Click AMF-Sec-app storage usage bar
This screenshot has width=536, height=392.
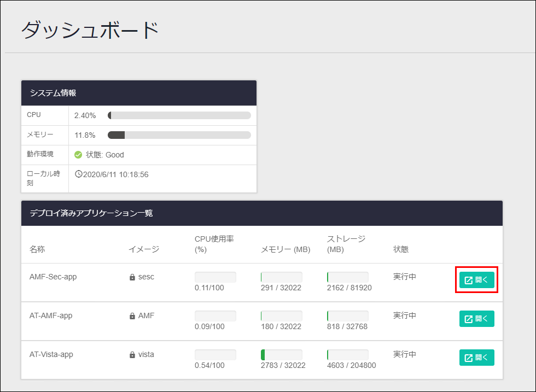click(348, 277)
